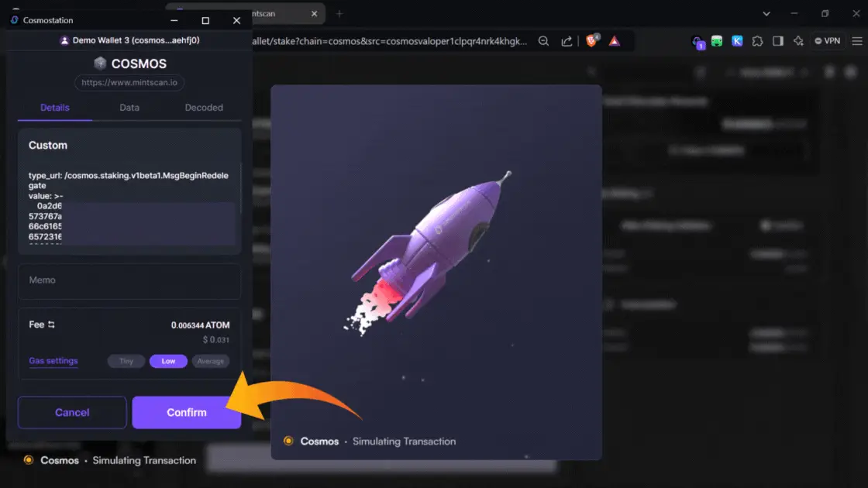Screen dimensions: 868x488
Task: Click the fee currency swap icon
Action: (x=52, y=325)
